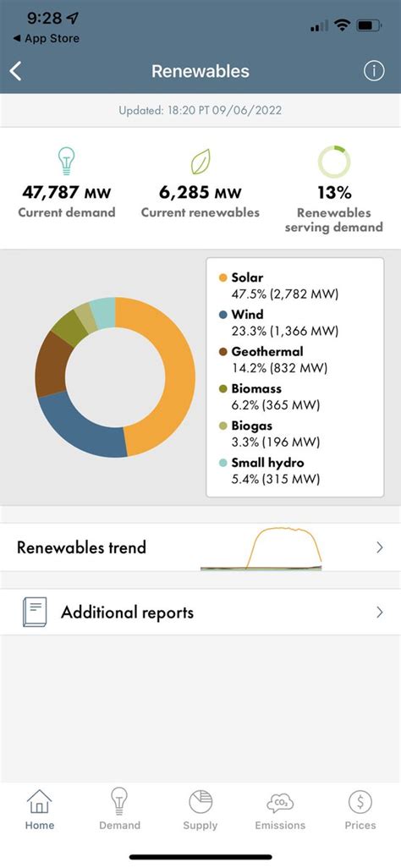The width and height of the screenshot is (401, 868).
Task: Expand the Renewables trend chevron
Action: 380,547
